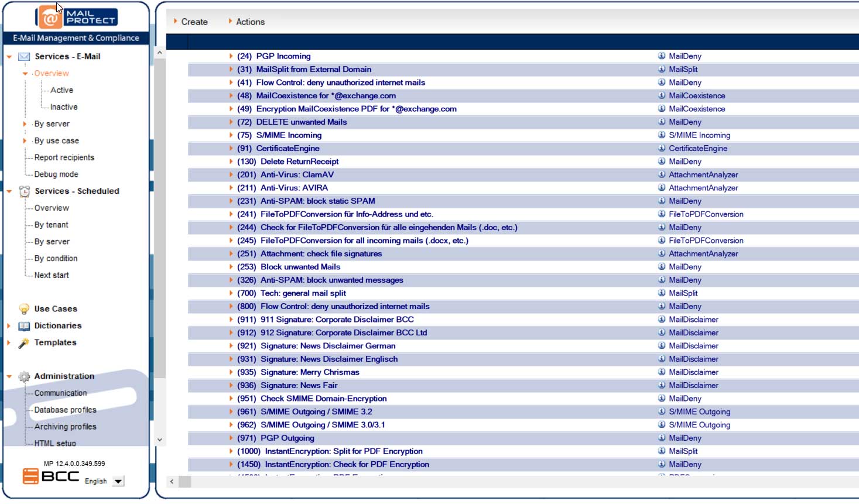
Task: Click the Dictionaries book icon
Action: click(24, 326)
